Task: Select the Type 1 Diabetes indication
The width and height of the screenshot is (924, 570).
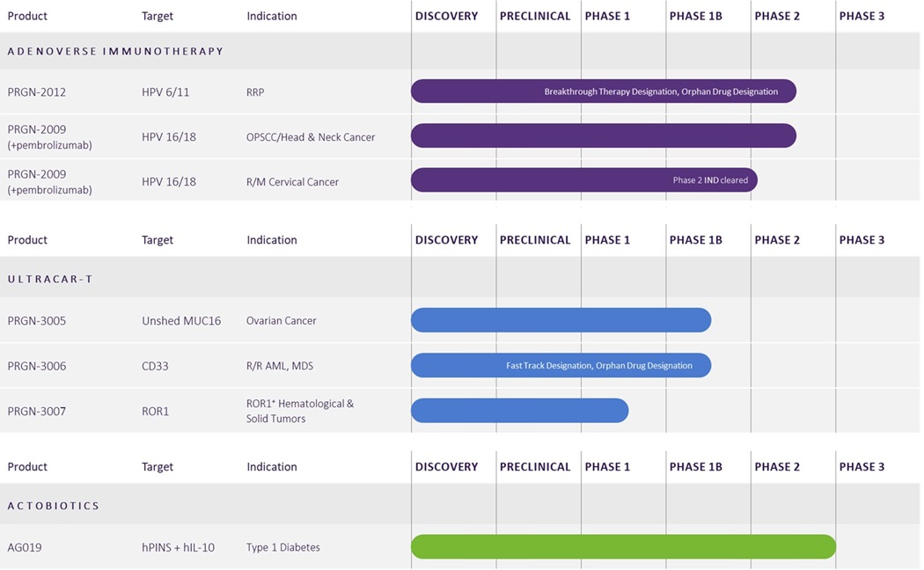Action: click(283, 548)
